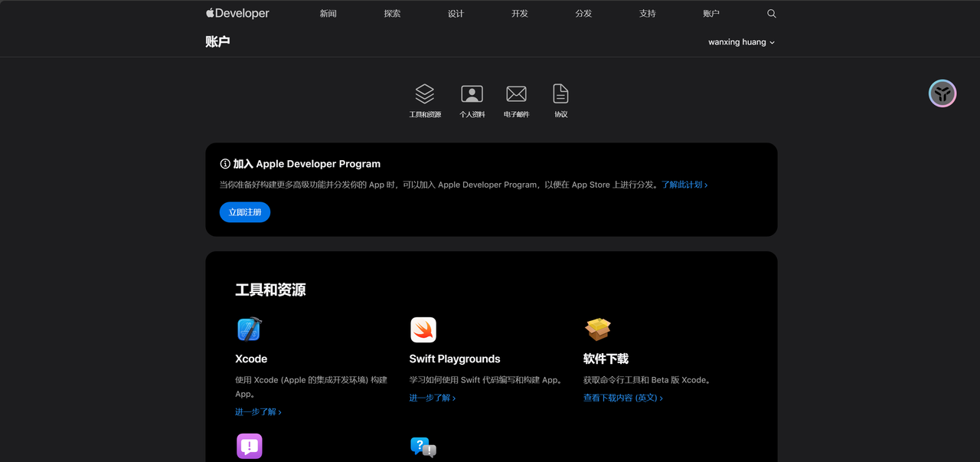Viewport: 980px width, 462px height.
Task: Open 协议 document icon
Action: 561,93
